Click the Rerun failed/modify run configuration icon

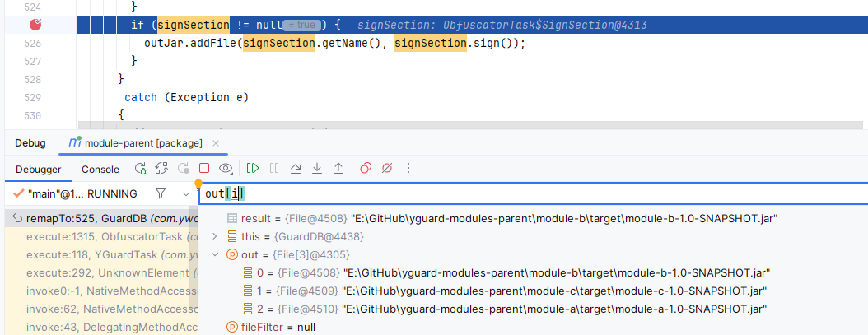[161, 169]
